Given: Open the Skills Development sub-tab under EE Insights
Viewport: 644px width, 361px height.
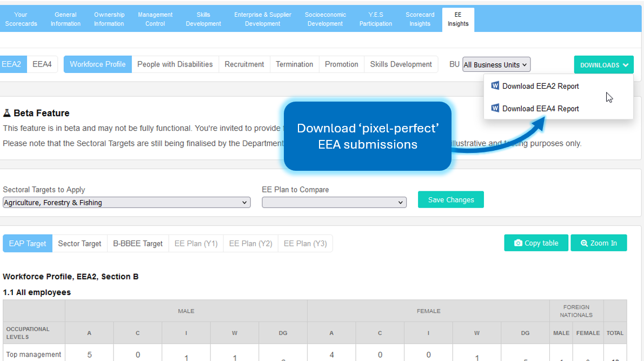Looking at the screenshot, I should (401, 64).
